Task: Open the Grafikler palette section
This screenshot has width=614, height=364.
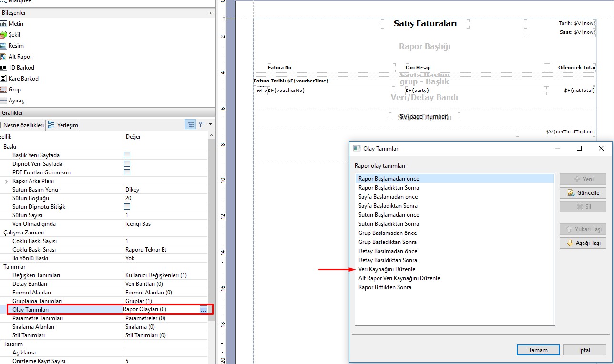Action: pyautogui.click(x=12, y=113)
